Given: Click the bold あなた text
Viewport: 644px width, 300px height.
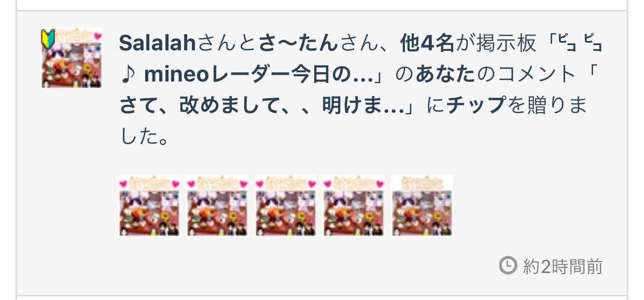Looking at the screenshot, I should point(445,75).
